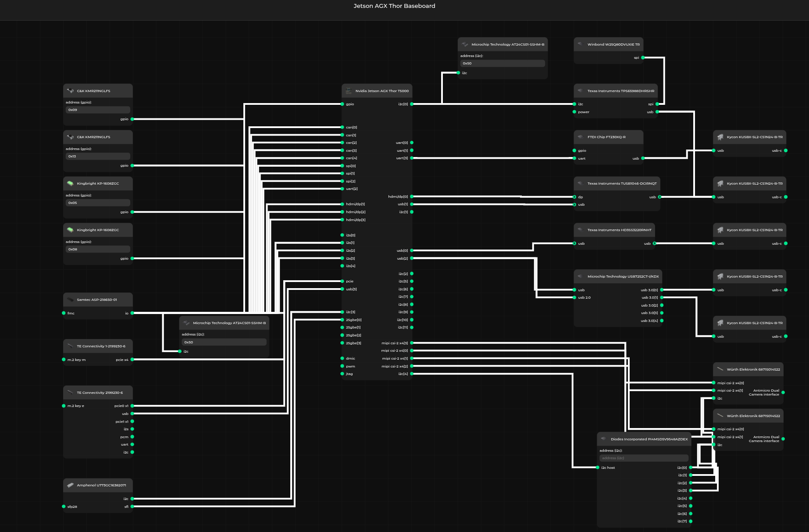The image size is (809, 532).
Task: Click the Texas Instruments HD3SS3220RNHT icon
Action: (581, 230)
